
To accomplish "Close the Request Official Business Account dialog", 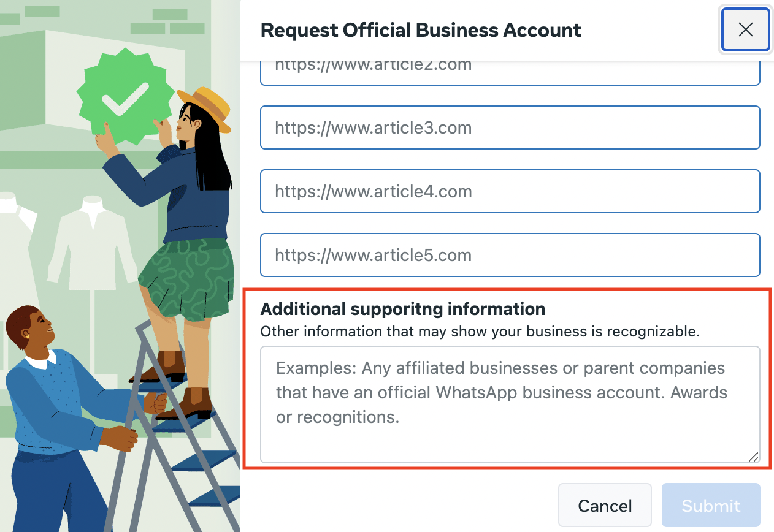I will click(x=745, y=29).
